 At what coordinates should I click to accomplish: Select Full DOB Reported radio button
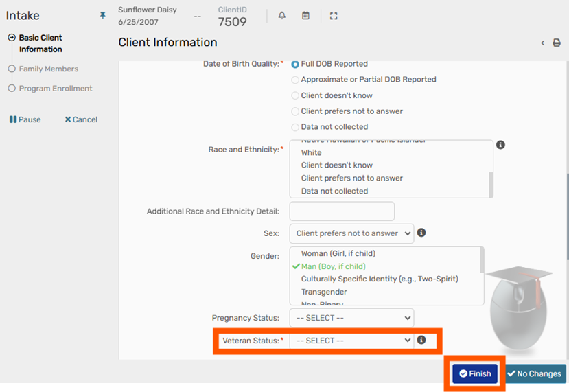(295, 64)
